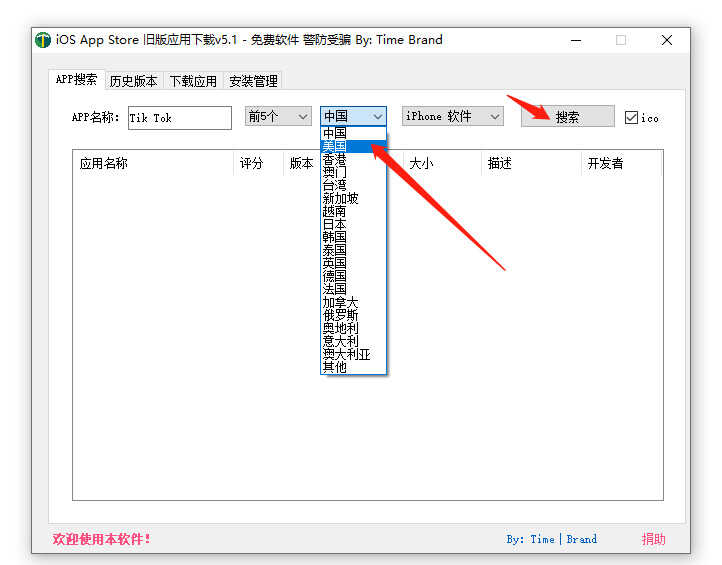Viewport: 722px width, 565px height.
Task: Collapse the 中国 region combo box
Action: [x=353, y=116]
